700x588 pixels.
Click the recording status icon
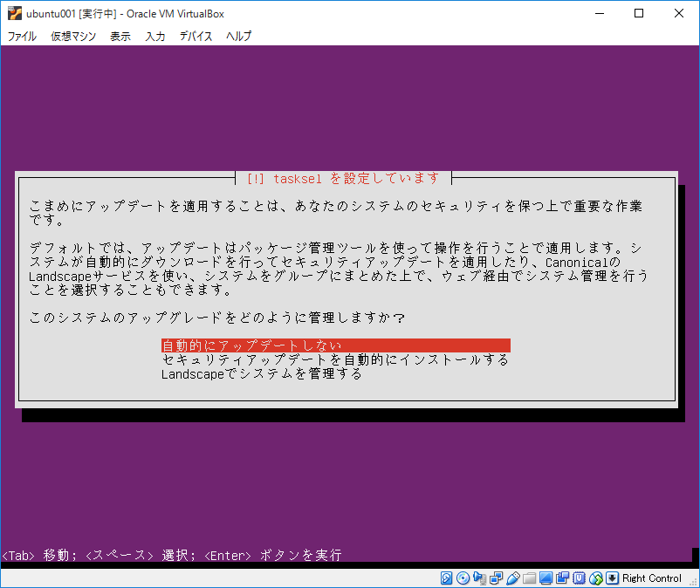(563, 578)
